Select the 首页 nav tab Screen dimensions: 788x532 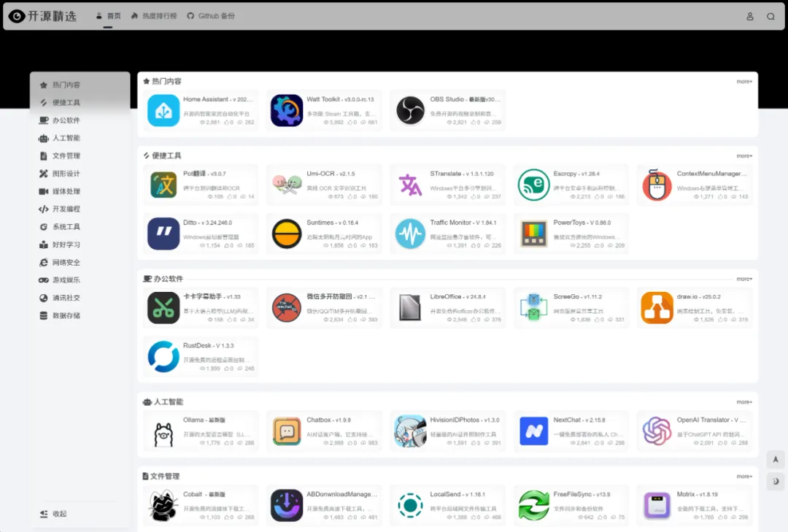[109, 16]
